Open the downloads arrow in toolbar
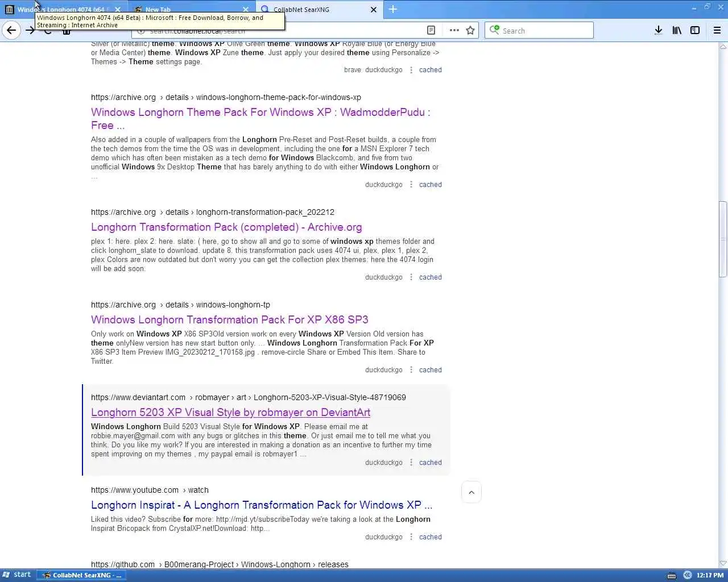This screenshot has width=728, height=582. click(658, 30)
